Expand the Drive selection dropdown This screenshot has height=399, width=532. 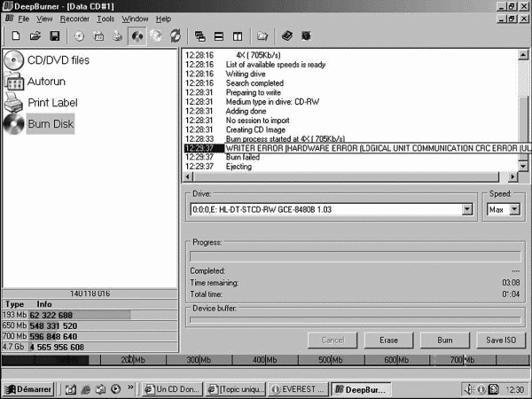[467, 209]
